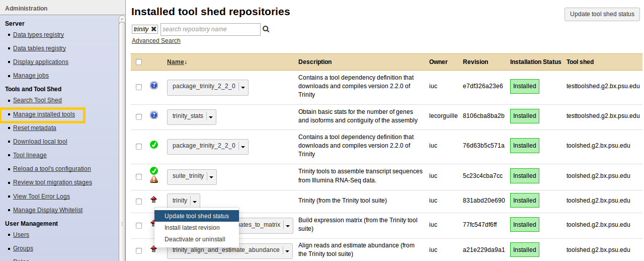This screenshot has width=644, height=261.
Task: Open Reload a tool's configuration link
Action: (52, 169)
